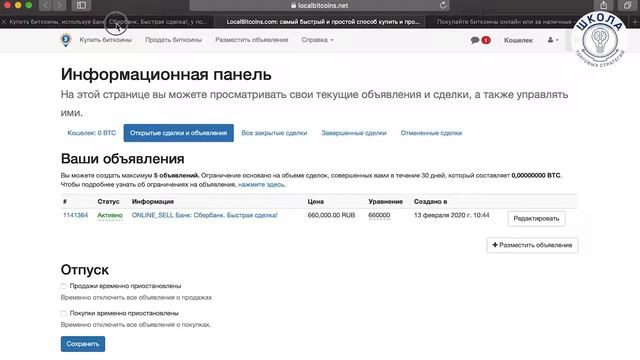The width and height of the screenshot is (640, 360).
Task: Open the user profile icon menu
Action: pos(553,40)
